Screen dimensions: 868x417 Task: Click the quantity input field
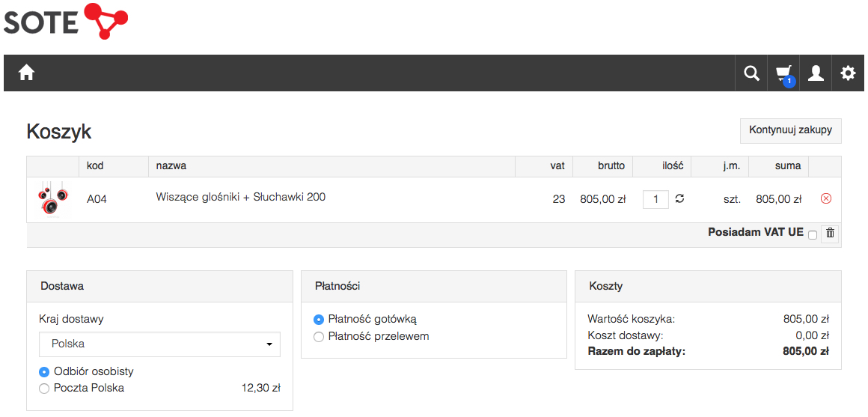(x=656, y=199)
